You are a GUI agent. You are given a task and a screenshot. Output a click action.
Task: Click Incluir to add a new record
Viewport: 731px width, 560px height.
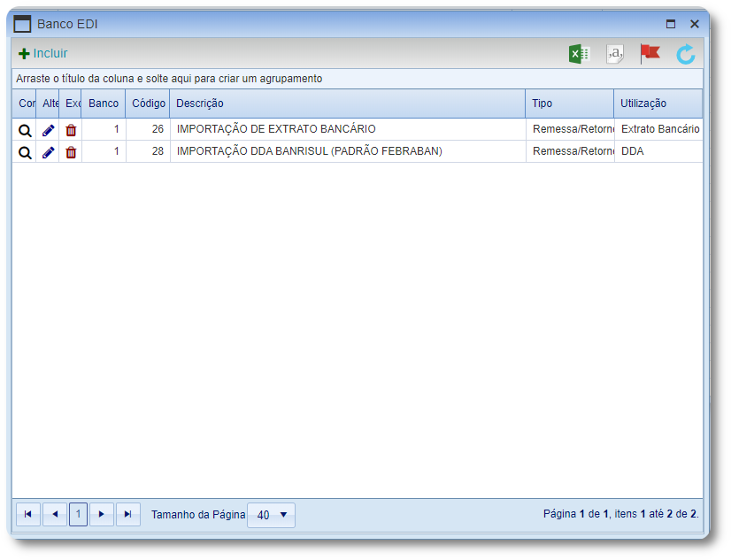(x=42, y=54)
